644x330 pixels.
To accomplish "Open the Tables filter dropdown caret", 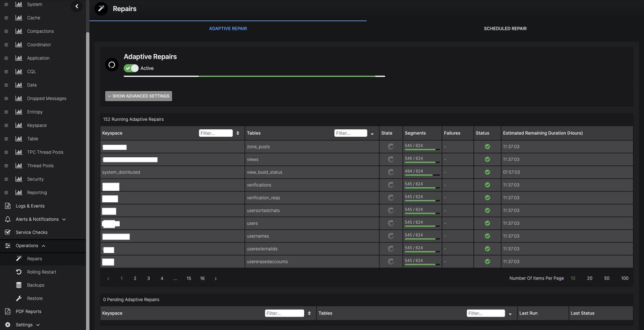I will (x=371, y=133).
